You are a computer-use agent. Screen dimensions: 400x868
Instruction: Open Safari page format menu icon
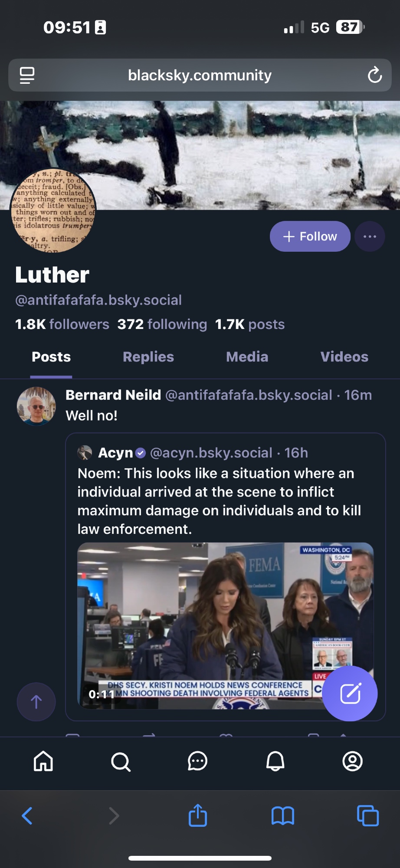(x=27, y=75)
